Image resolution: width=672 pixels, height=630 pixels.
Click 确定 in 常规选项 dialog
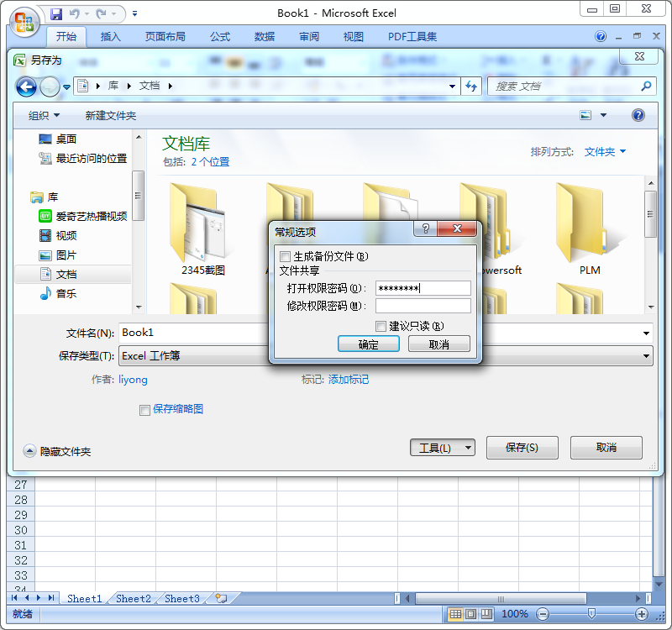tap(369, 344)
